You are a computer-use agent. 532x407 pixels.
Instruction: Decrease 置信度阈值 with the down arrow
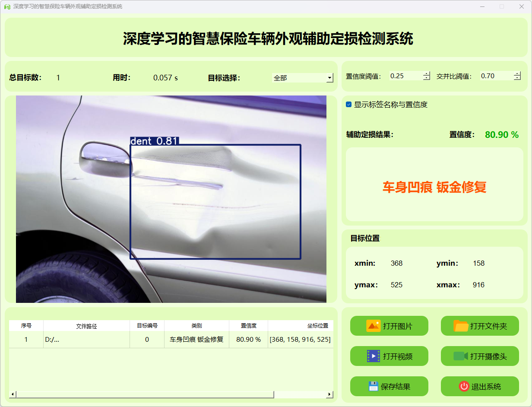click(427, 78)
